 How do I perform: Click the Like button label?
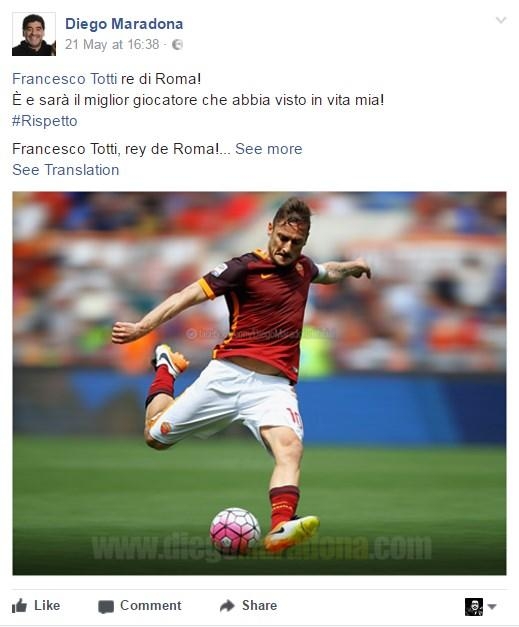47,605
